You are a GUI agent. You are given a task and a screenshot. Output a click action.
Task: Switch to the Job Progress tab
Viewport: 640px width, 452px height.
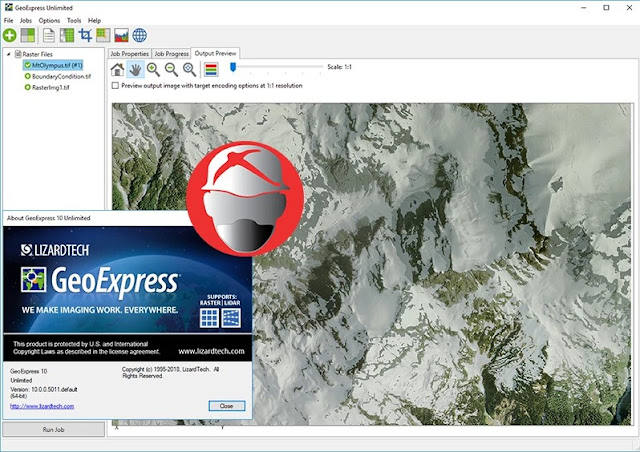[x=171, y=54]
